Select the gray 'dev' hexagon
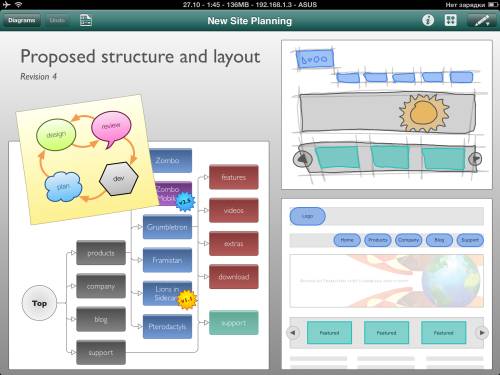The image size is (500, 375). tap(119, 179)
